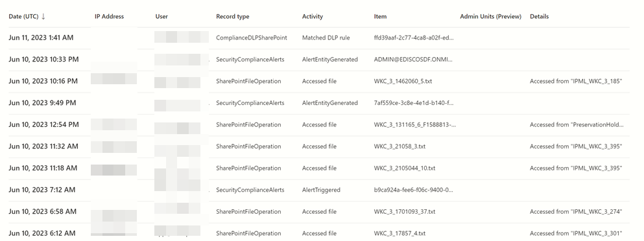Open the Jun 10, 2023 11:32 AM record
This screenshot has width=644, height=241.
318,146
